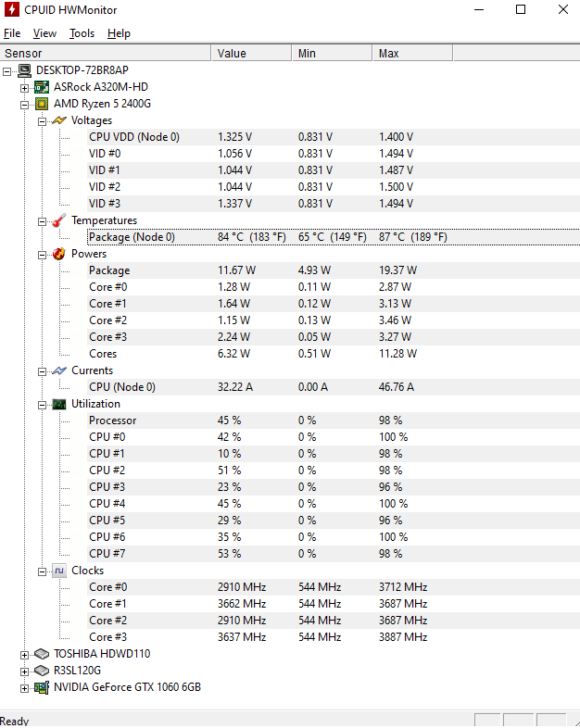580x728 pixels.
Task: Collapse the Currents section
Action: tap(42, 371)
